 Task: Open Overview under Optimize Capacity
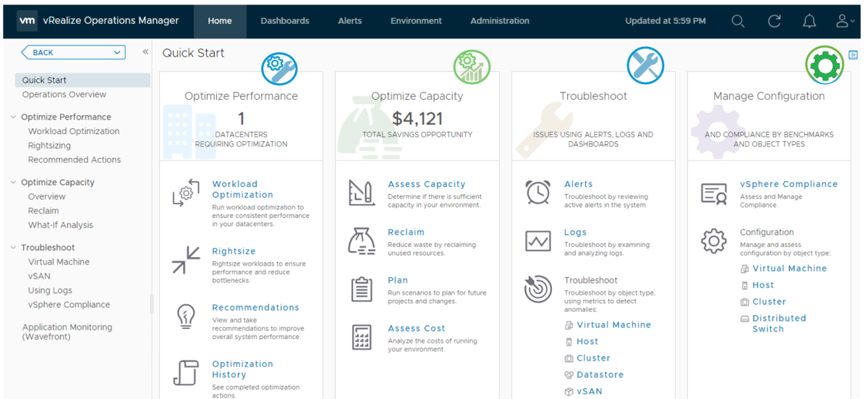[x=47, y=196]
